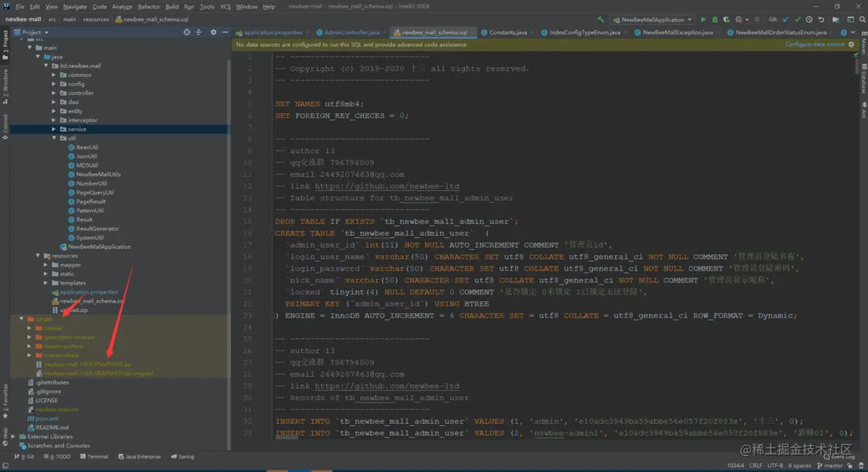Click the Configure data source link
This screenshot has width=868, height=472.
815,44
